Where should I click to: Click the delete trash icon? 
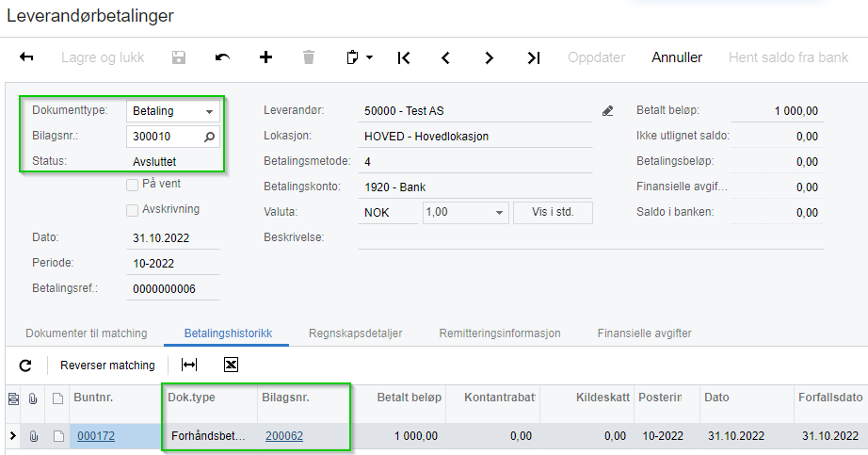coord(309,57)
